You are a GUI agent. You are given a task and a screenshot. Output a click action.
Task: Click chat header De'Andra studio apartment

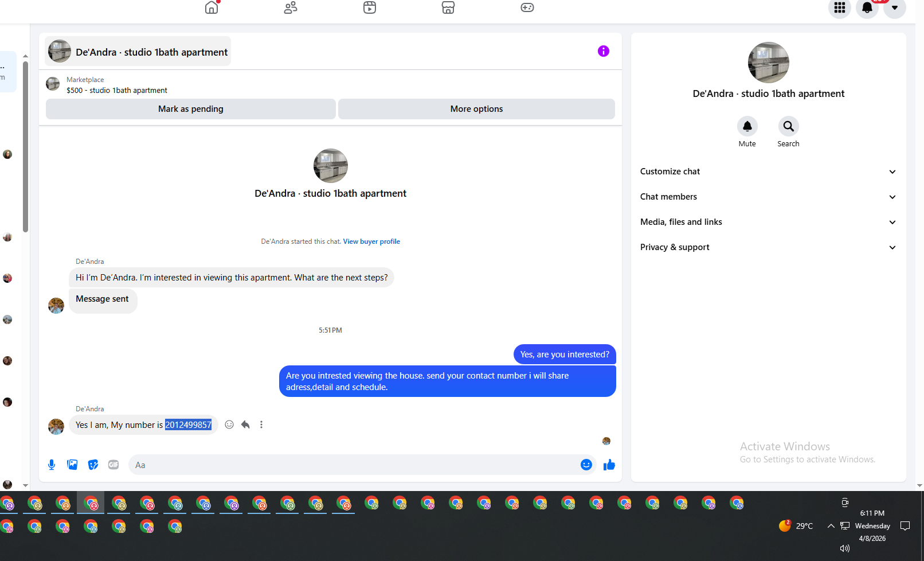click(x=138, y=52)
